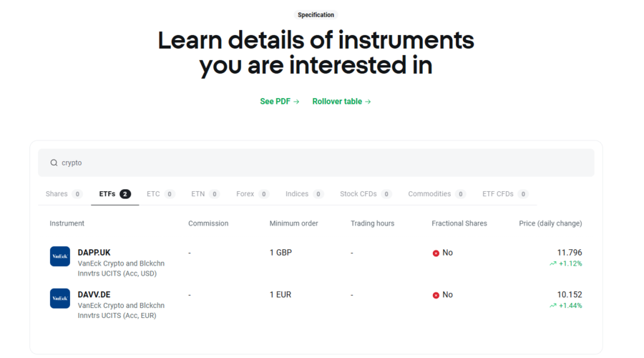Click the green trend arrow beside +1.44%

(552, 306)
